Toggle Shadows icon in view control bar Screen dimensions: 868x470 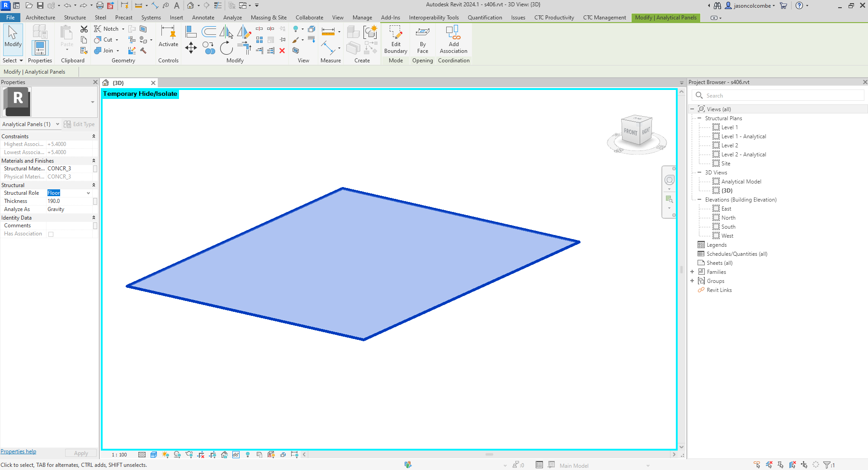tap(177, 455)
